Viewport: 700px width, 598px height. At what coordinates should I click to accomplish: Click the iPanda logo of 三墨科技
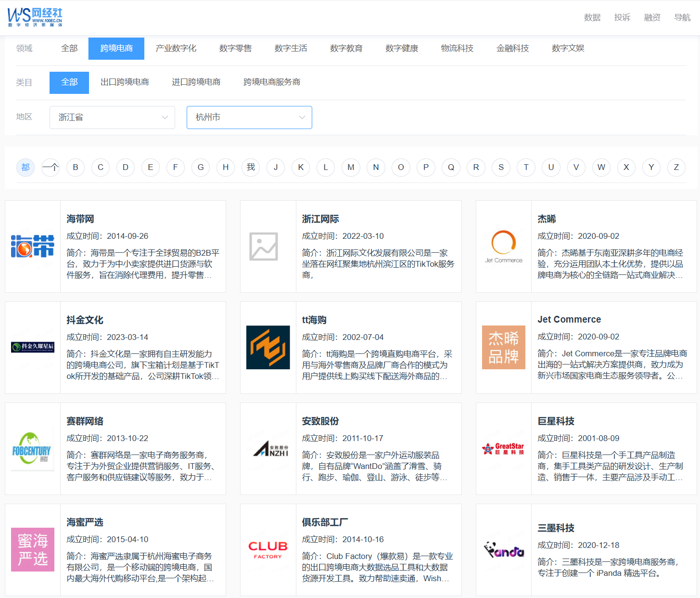click(504, 550)
